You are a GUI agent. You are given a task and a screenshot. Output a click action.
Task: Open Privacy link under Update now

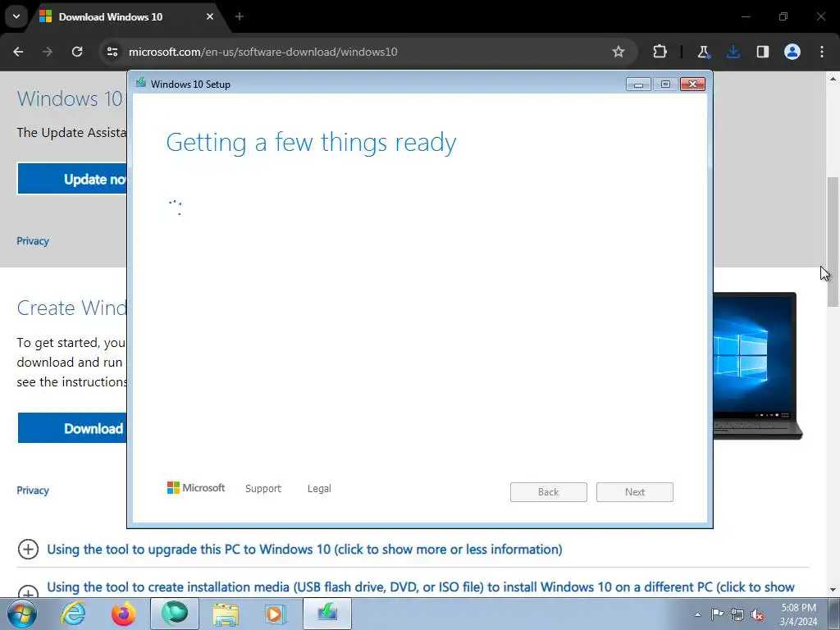coord(33,241)
